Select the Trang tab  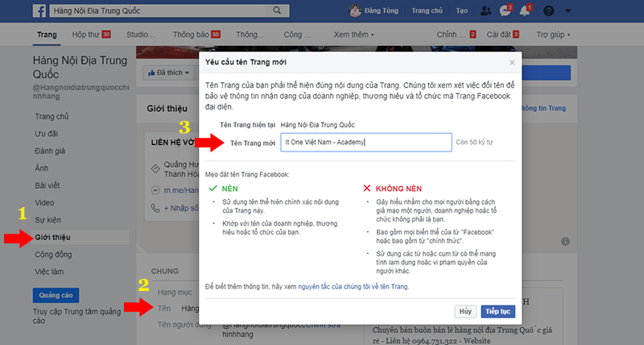click(47, 35)
